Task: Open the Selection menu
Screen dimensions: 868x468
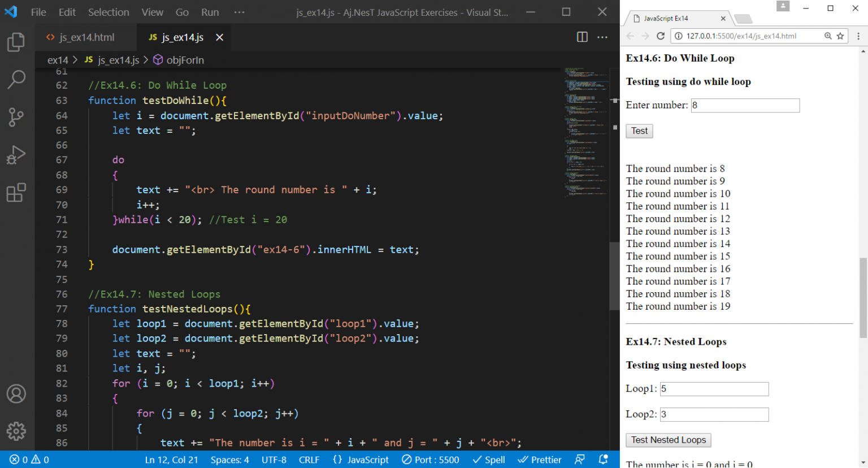Action: (x=108, y=12)
